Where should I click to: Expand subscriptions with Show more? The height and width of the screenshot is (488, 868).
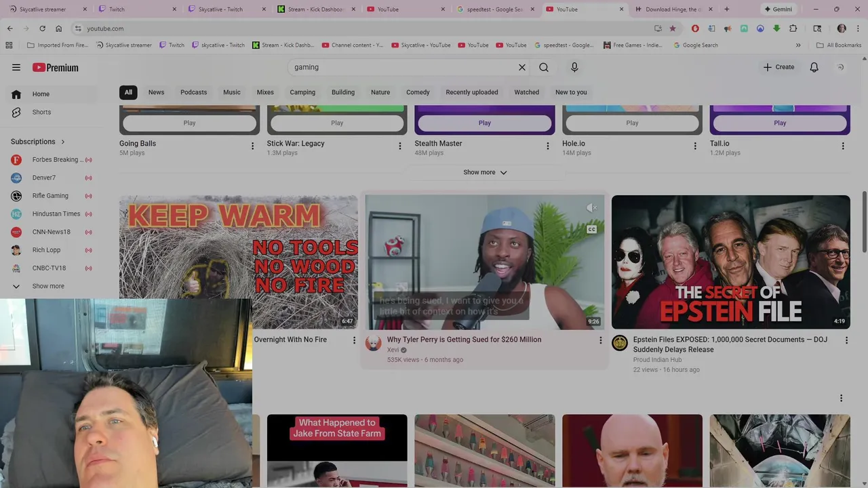[50, 286]
